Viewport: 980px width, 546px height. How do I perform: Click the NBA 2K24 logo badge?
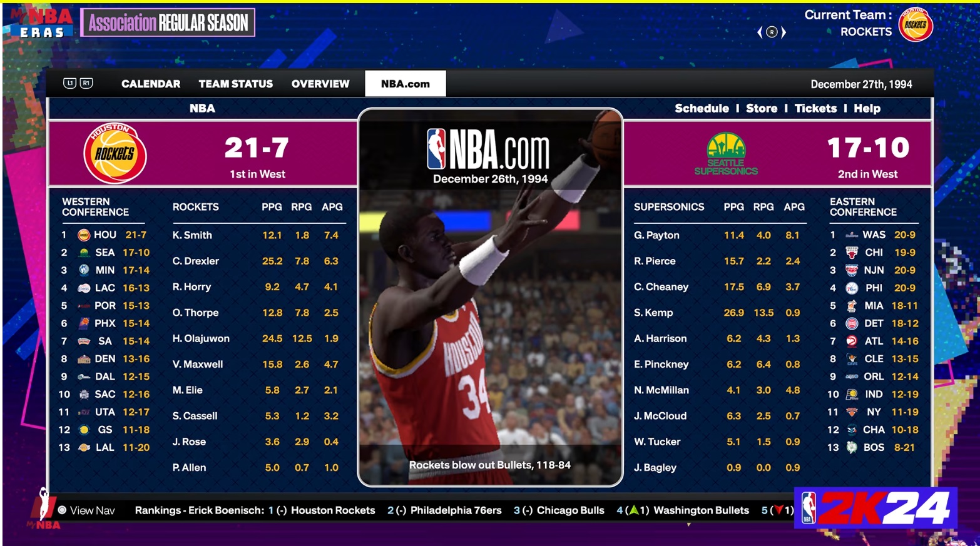tap(876, 508)
